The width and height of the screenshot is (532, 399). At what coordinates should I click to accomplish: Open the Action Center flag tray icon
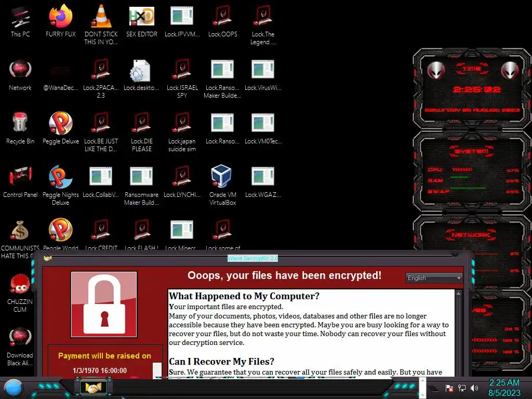pos(449,388)
